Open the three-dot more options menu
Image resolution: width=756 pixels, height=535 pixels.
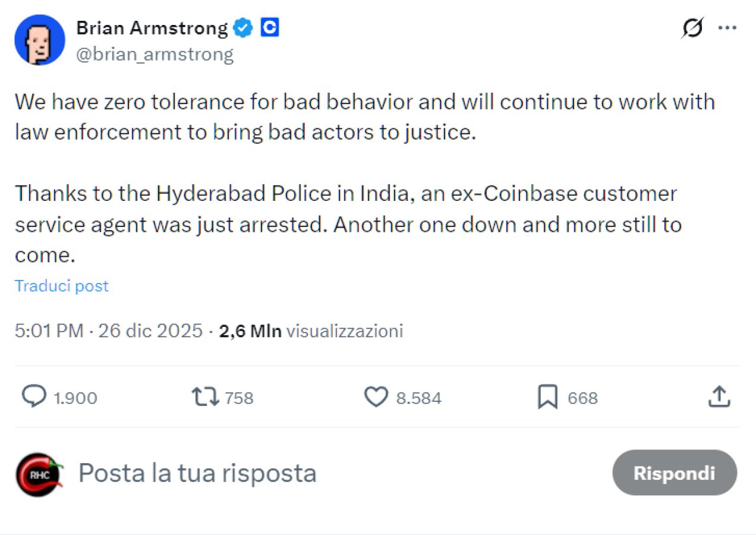click(727, 27)
